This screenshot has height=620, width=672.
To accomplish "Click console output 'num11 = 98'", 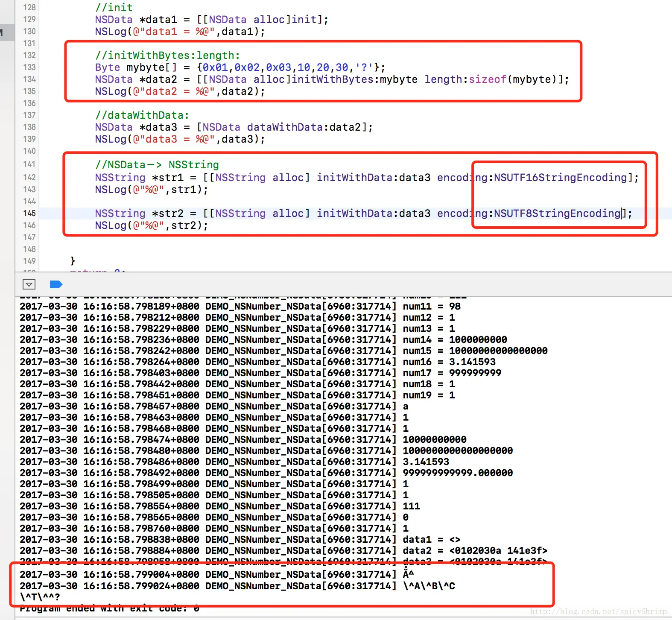I will point(432,306).
